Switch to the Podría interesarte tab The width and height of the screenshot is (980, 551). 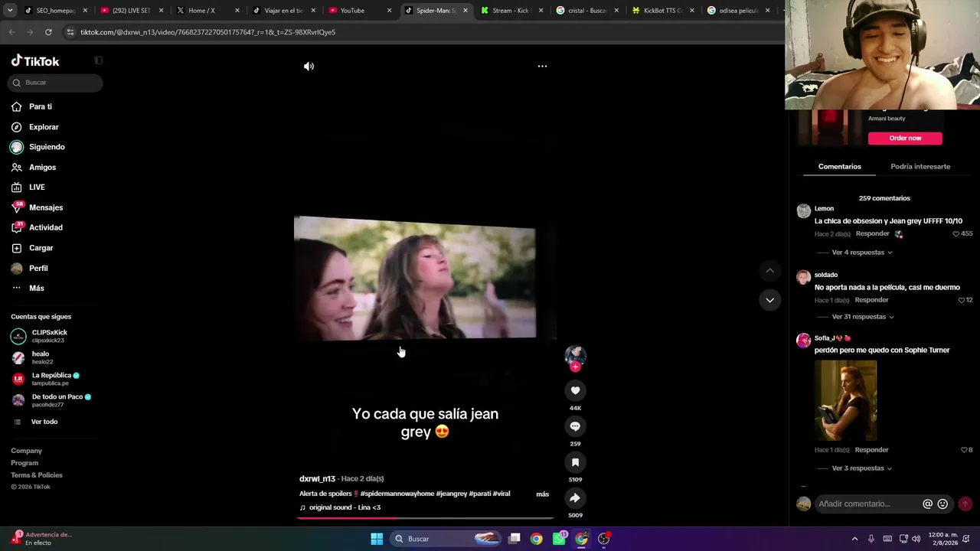coord(920,167)
